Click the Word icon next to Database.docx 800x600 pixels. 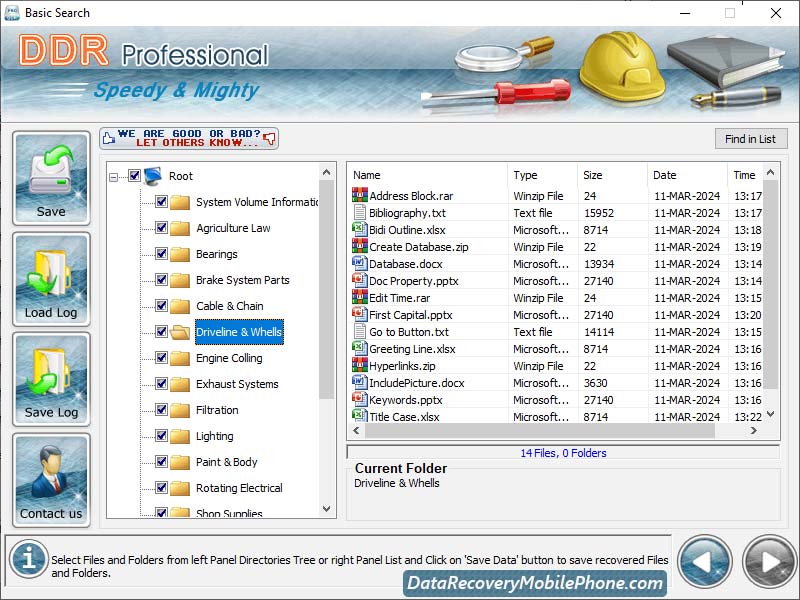(360, 264)
